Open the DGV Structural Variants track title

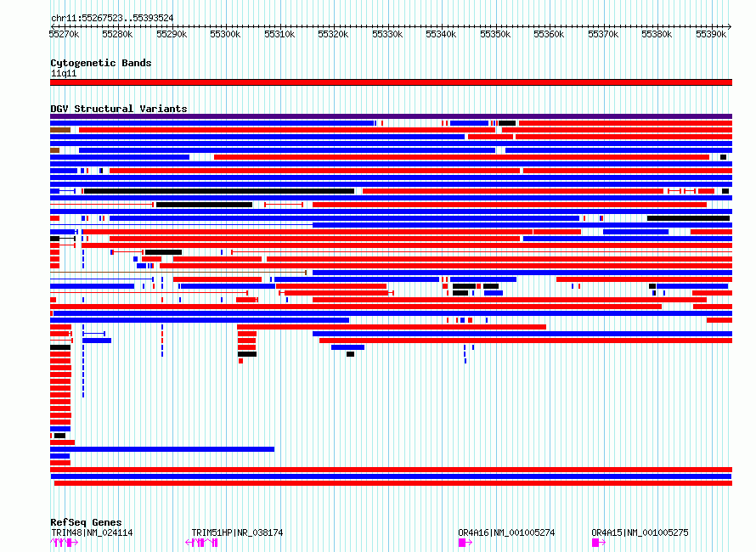coord(119,109)
